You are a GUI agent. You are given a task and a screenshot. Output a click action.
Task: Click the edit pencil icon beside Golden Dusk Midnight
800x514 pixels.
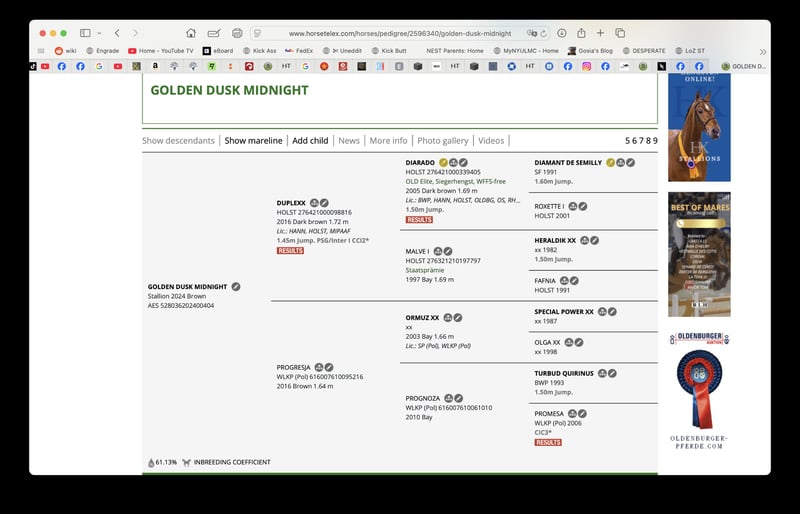[236, 286]
